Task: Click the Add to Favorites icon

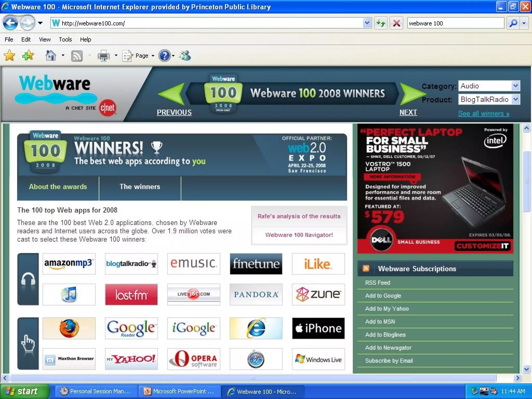Action: tap(28, 56)
